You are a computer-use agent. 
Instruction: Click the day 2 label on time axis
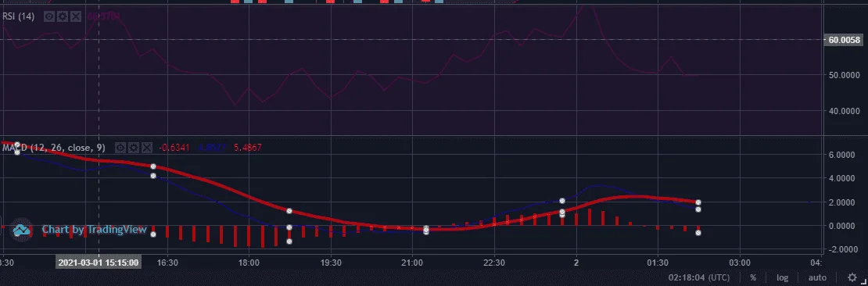tap(576, 263)
